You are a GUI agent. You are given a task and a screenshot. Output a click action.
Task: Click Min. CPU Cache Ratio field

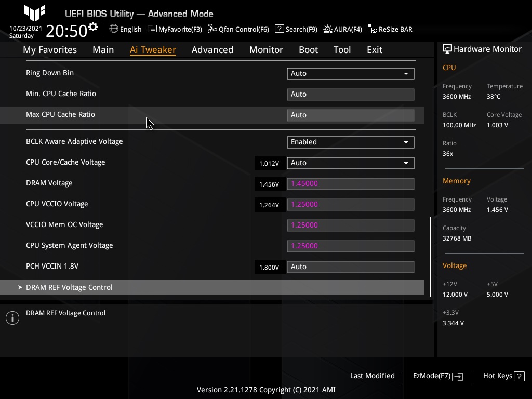(x=351, y=95)
